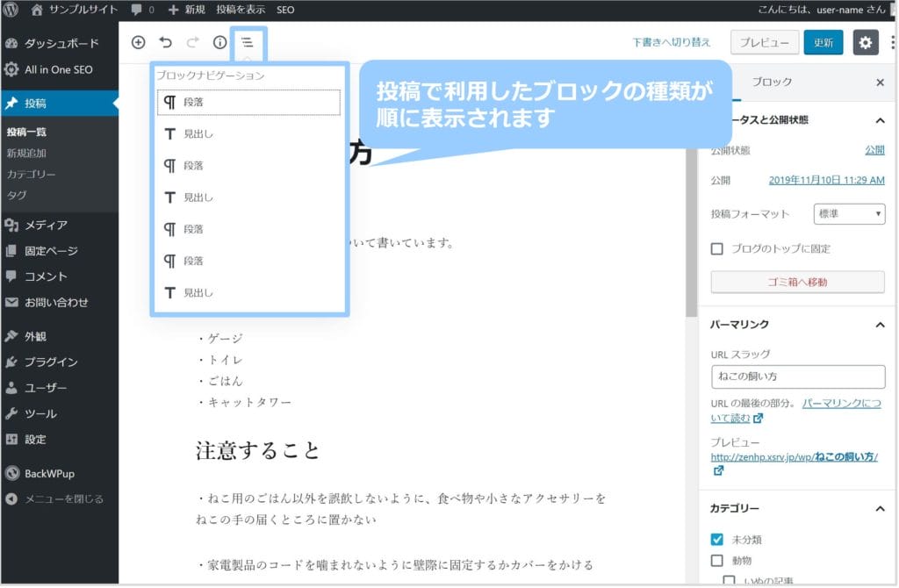
Task: Open the user-name account greeting
Action: click(x=822, y=9)
